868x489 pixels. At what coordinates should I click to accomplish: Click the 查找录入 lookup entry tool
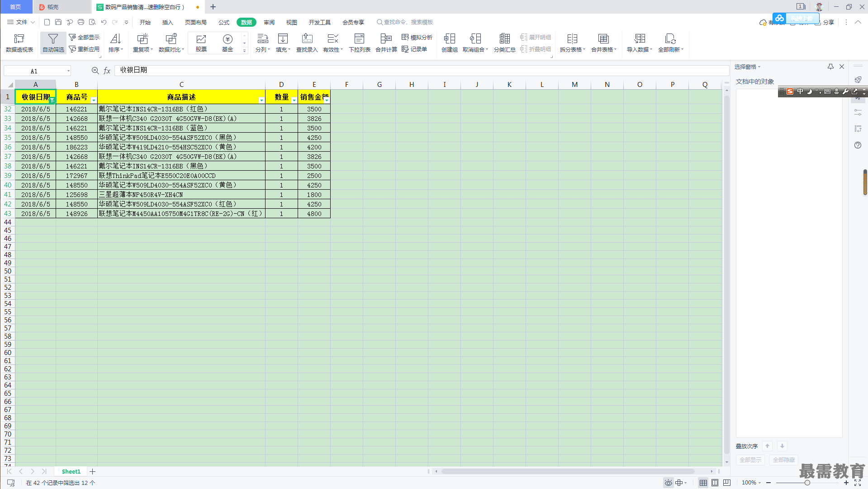[x=307, y=43]
